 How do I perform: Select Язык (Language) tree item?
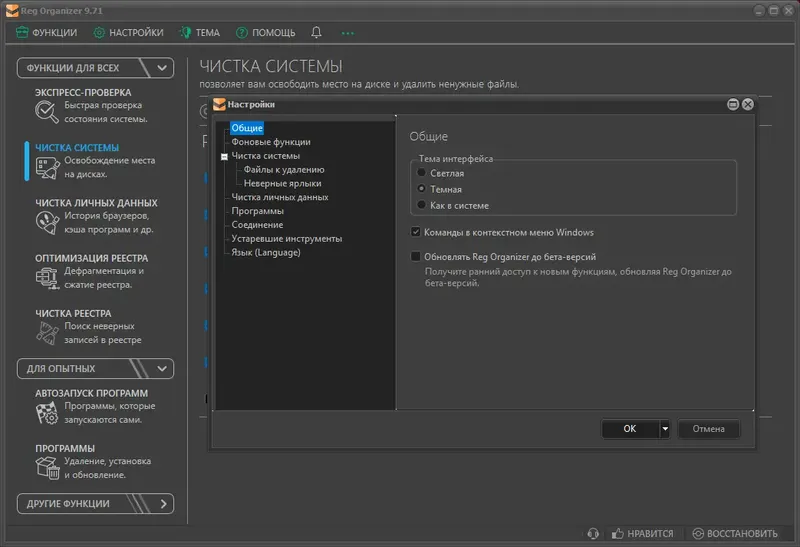pyautogui.click(x=266, y=252)
